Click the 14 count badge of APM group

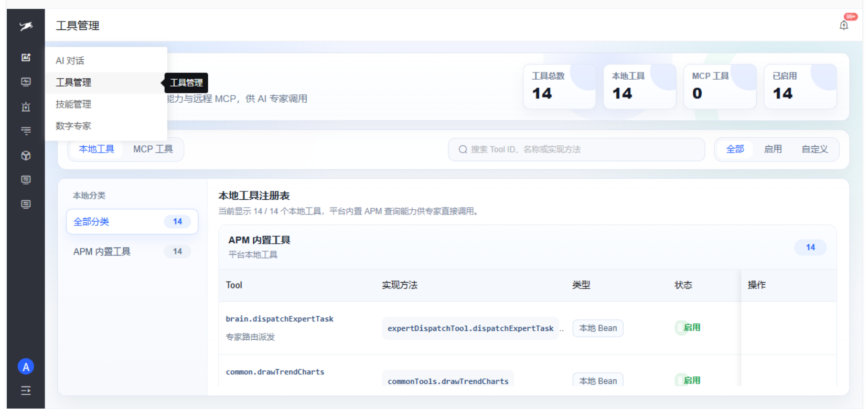(810, 247)
